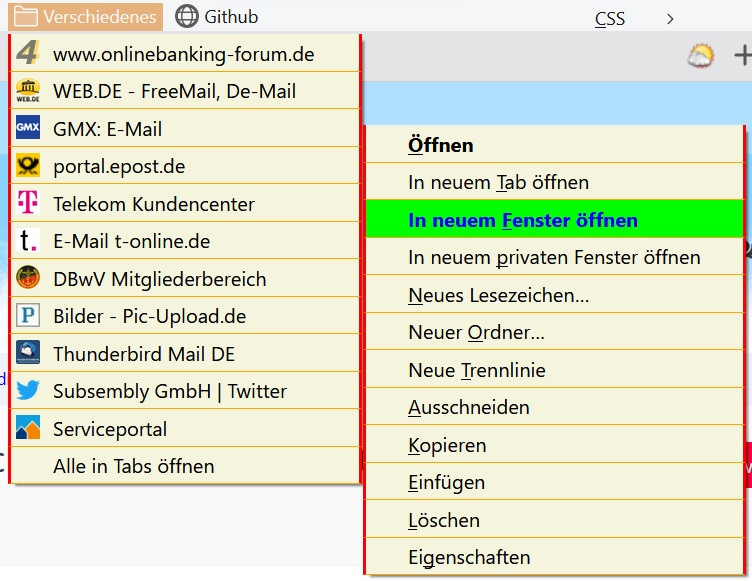
Task: Click the WEB.DE FreeMail bookmark icon
Action: [28, 92]
